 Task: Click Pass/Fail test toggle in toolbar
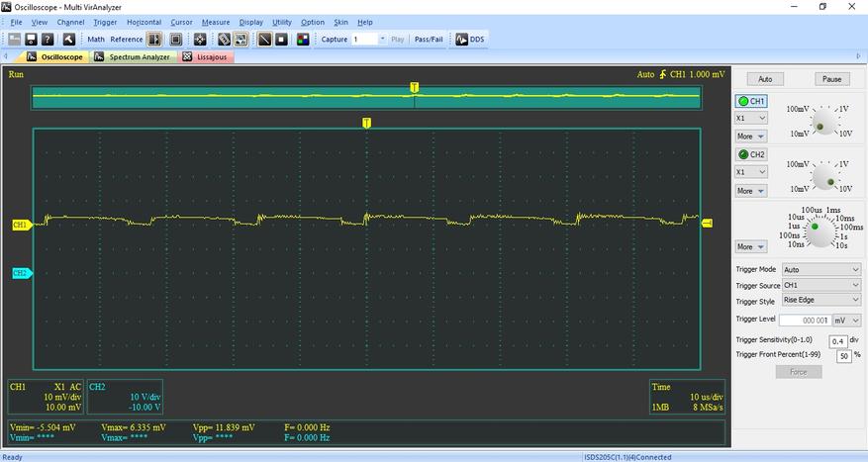click(429, 40)
